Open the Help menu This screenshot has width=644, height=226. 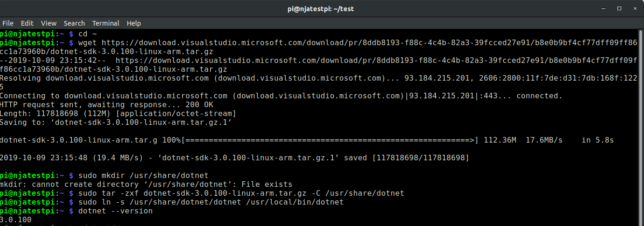(x=134, y=23)
